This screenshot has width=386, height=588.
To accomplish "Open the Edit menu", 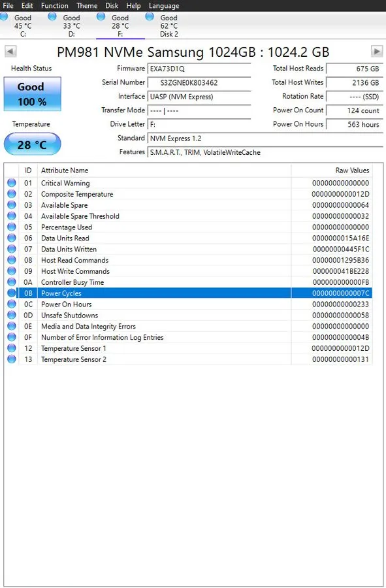I will (27, 6).
